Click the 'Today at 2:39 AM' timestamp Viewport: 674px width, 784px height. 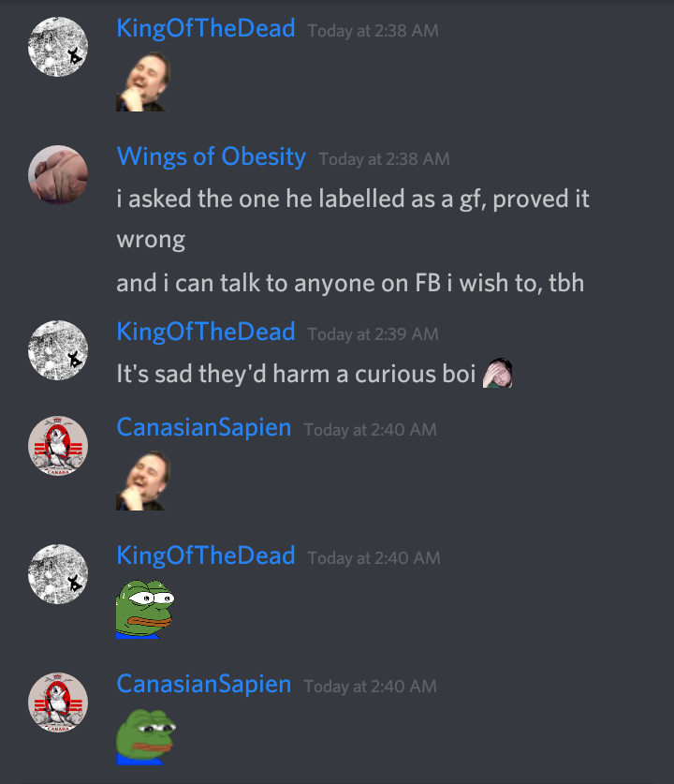373,334
